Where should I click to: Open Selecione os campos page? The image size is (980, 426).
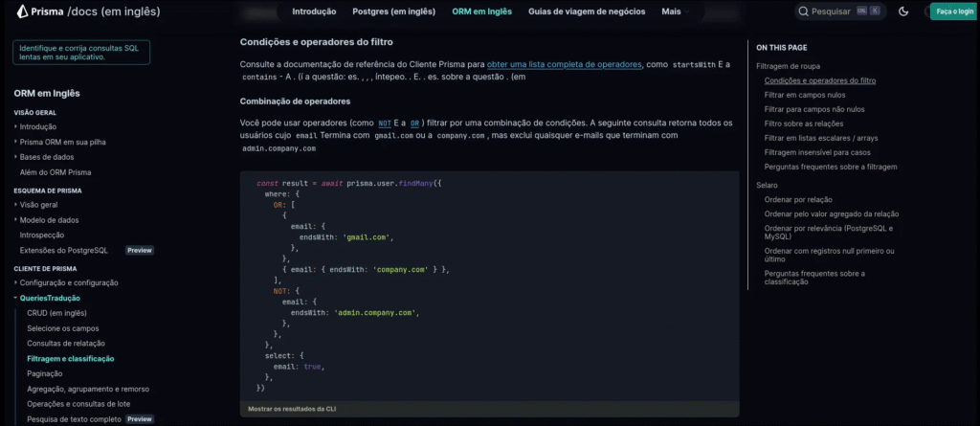coord(63,328)
